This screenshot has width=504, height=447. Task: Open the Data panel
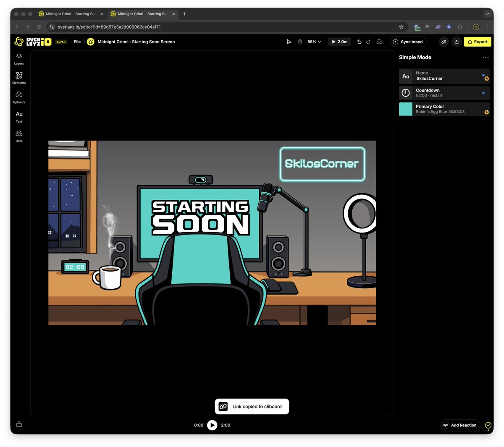(19, 136)
